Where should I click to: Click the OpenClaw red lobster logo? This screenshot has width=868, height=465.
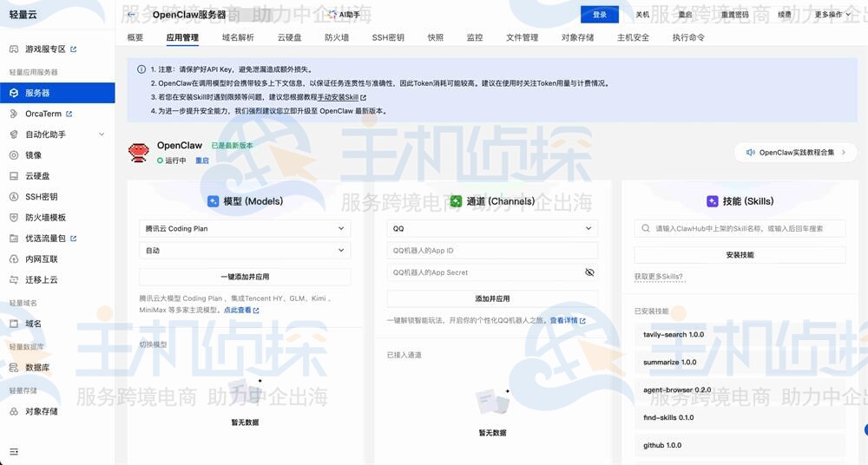coord(138,152)
